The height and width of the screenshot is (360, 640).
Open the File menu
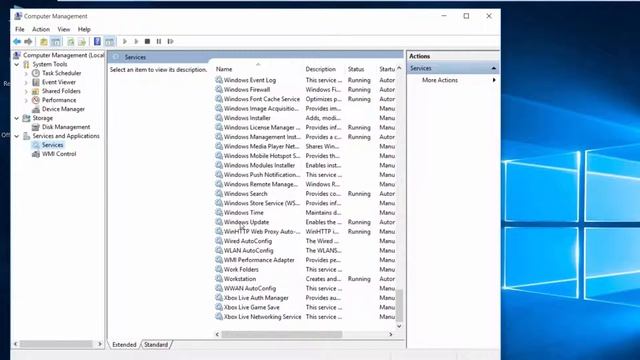pos(20,29)
